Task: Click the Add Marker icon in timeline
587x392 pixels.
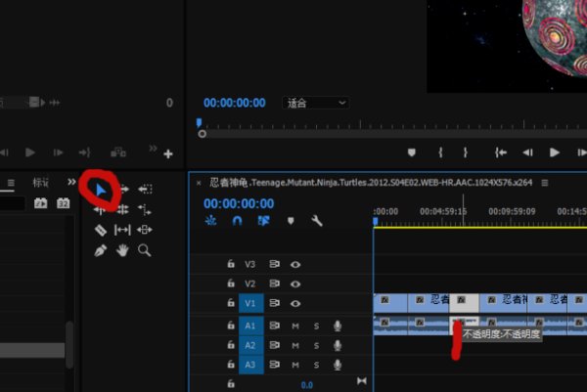Action: 291,222
